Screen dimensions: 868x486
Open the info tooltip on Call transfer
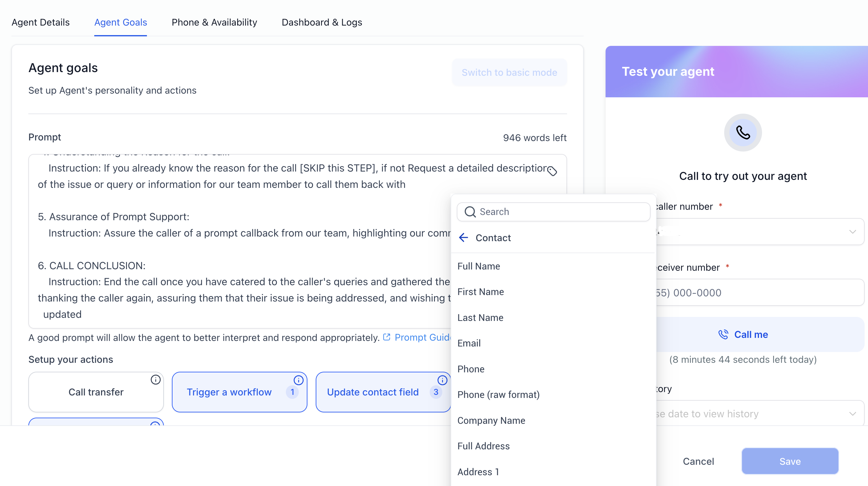155,380
